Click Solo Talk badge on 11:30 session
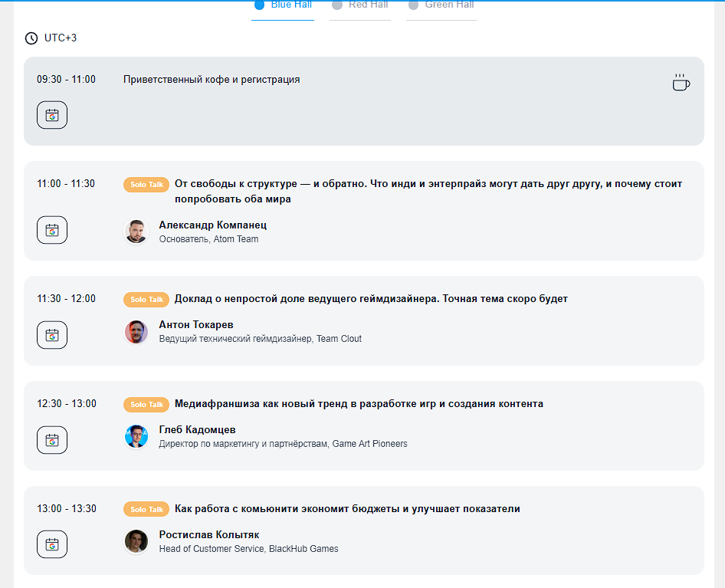The image size is (725, 588). (146, 299)
